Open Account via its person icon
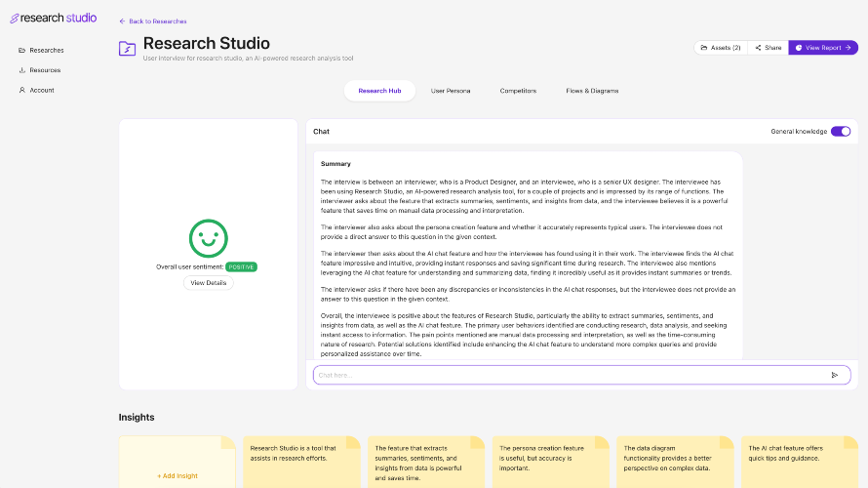This screenshot has width=868, height=488. (22, 91)
